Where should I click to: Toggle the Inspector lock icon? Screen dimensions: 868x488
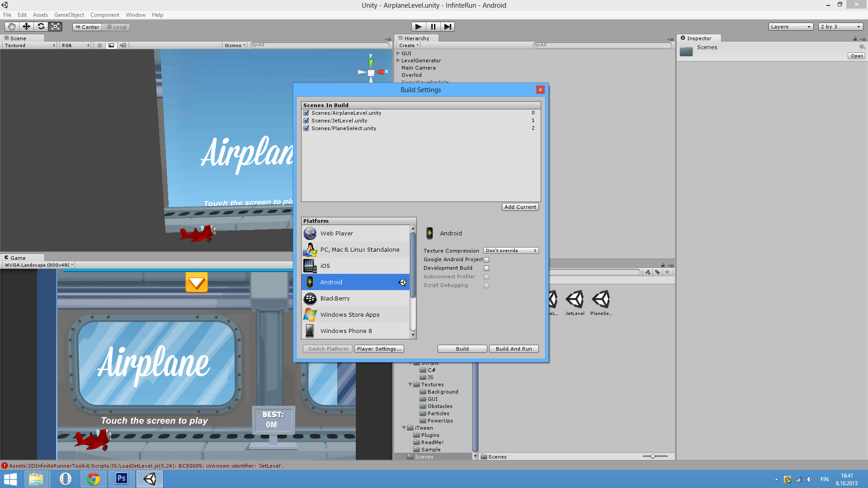tap(855, 39)
